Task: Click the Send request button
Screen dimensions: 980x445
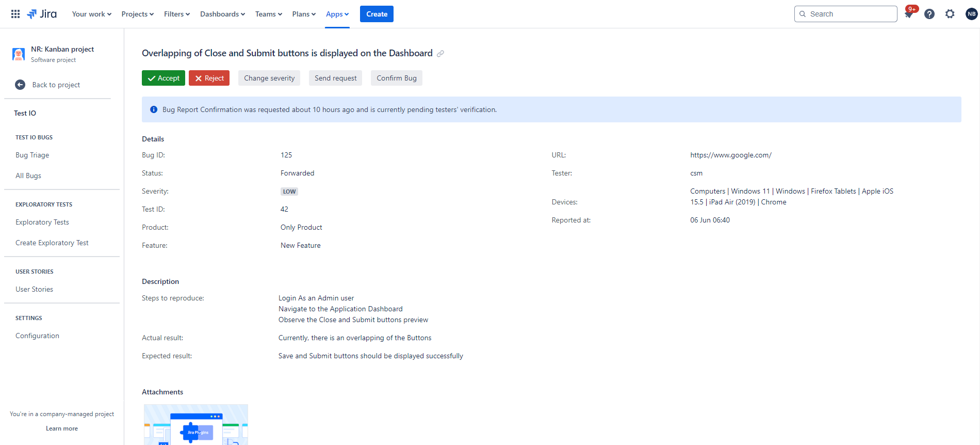Action: [x=335, y=78]
